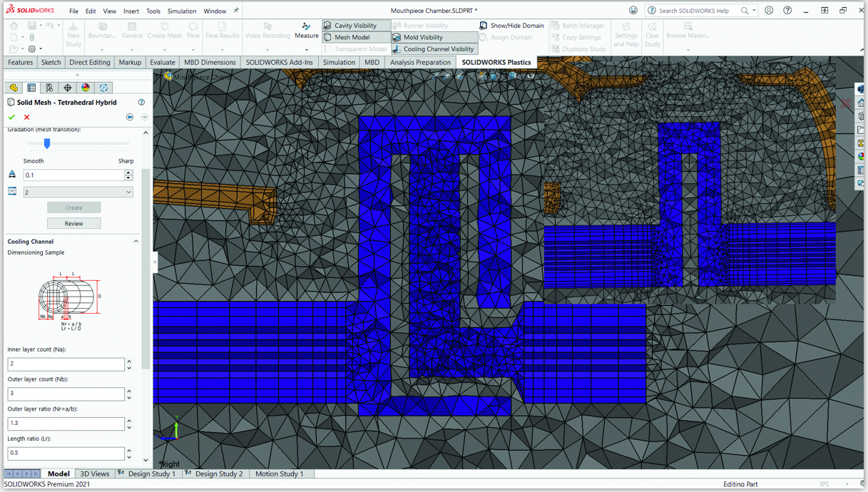The image size is (868, 492).
Task: Switch to the Analysis Preparation tab
Action: [x=421, y=62]
